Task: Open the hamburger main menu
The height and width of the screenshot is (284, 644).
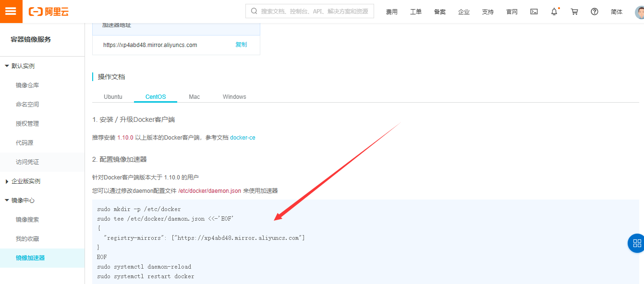Action: pyautogui.click(x=11, y=12)
